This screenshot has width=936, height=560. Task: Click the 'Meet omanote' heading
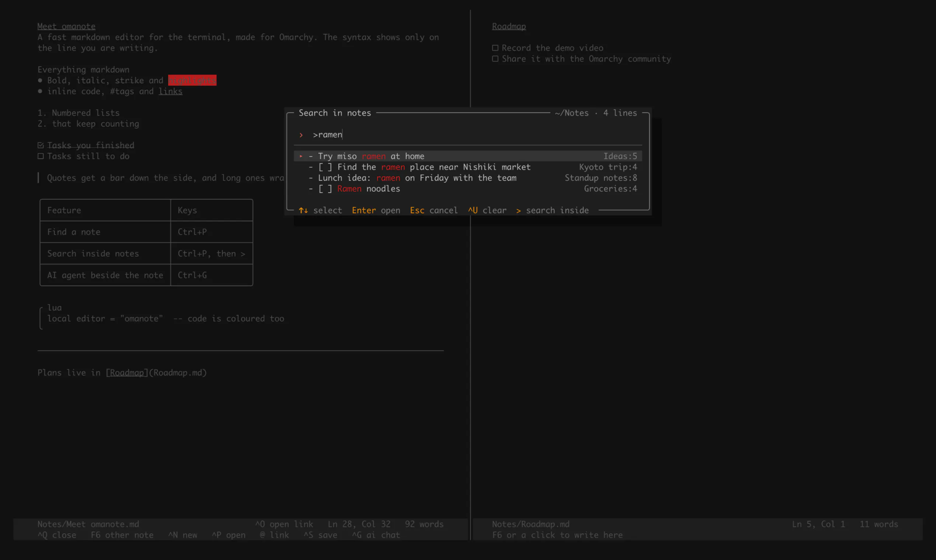tap(66, 27)
